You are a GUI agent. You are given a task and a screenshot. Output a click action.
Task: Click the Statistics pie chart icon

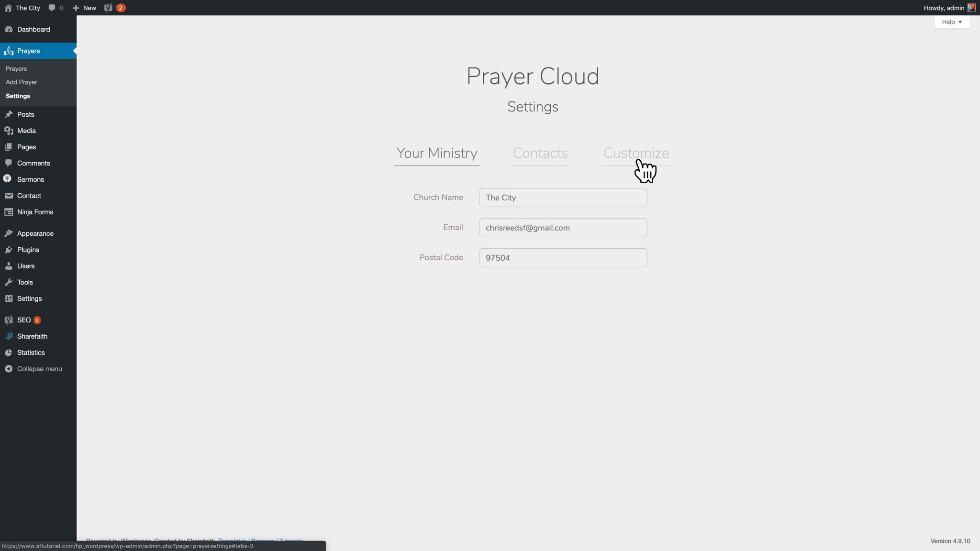pos(9,353)
